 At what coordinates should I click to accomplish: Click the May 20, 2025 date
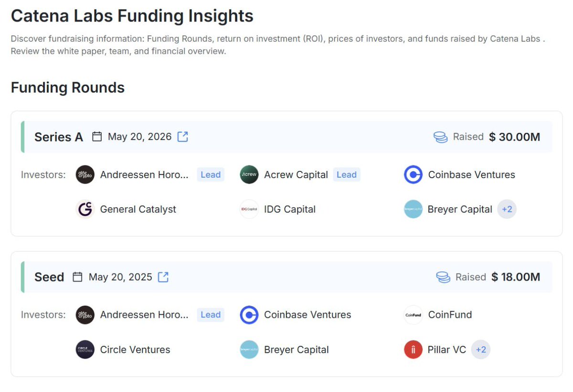pos(120,277)
